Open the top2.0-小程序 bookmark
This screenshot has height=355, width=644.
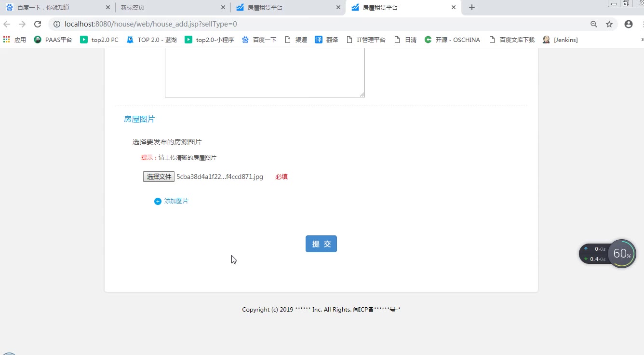click(x=209, y=40)
